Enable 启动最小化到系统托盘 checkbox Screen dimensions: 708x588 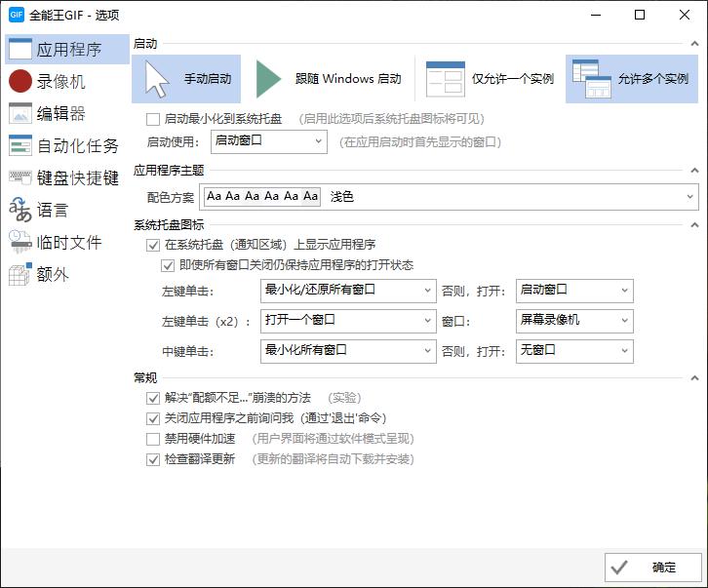click(152, 119)
